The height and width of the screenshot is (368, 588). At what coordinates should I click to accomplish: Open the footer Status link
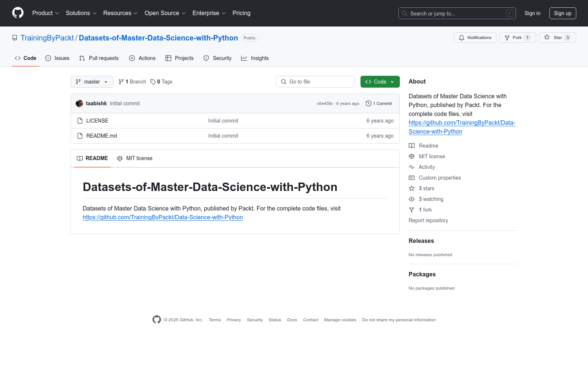click(275, 320)
